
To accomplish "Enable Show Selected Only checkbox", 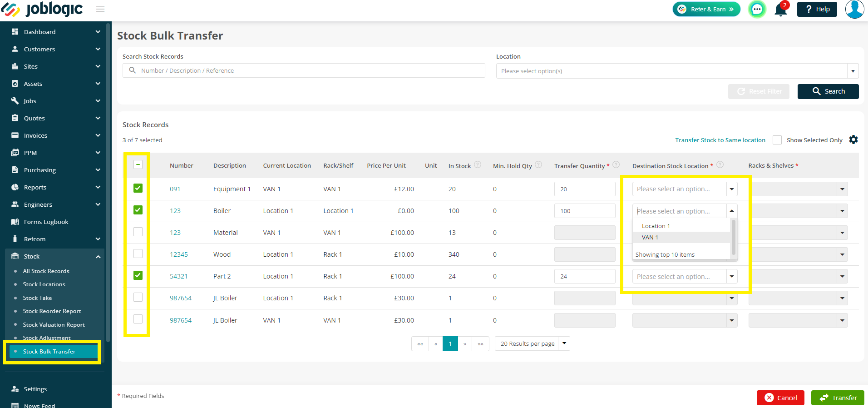I will pos(777,140).
